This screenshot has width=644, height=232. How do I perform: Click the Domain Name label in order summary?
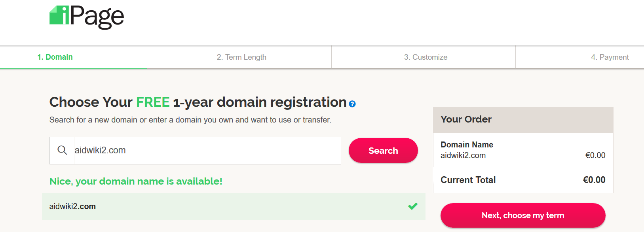click(x=467, y=145)
